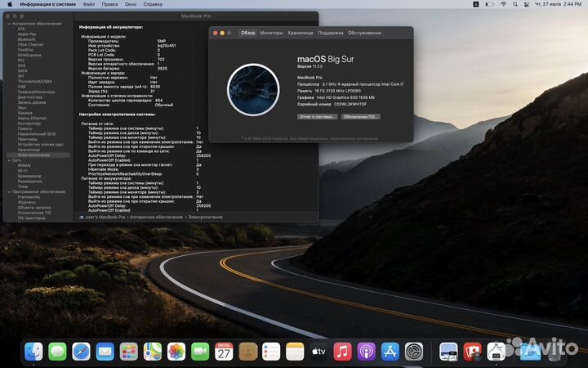The image size is (588, 368).
Task: Open the Maps app in Dock
Action: [153, 352]
